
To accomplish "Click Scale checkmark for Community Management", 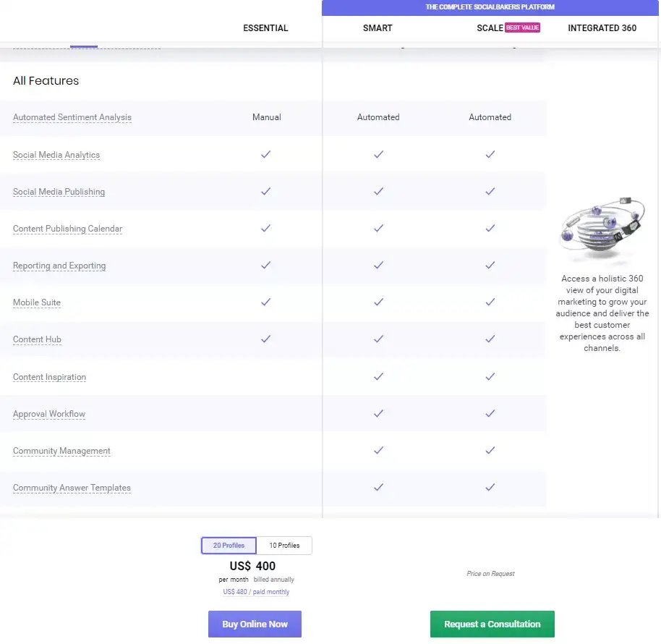I will (x=490, y=450).
